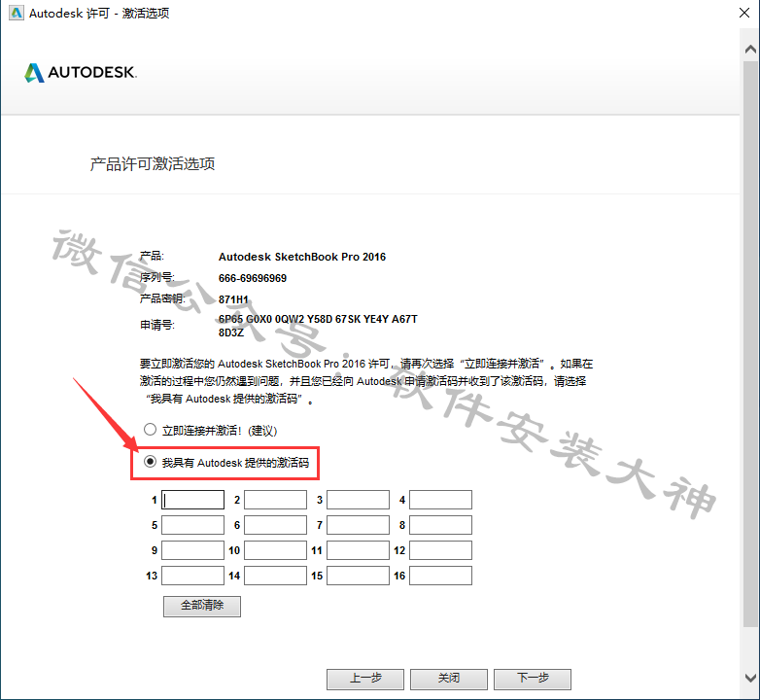Screen dimensions: 760x700
Task: Click the Autodesk icon in title bar
Action: click(x=16, y=13)
